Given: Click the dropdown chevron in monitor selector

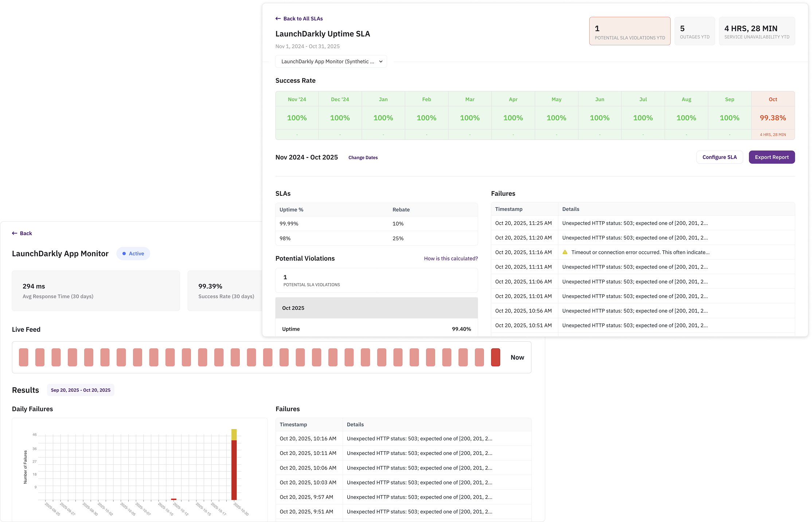Looking at the screenshot, I should tap(380, 62).
